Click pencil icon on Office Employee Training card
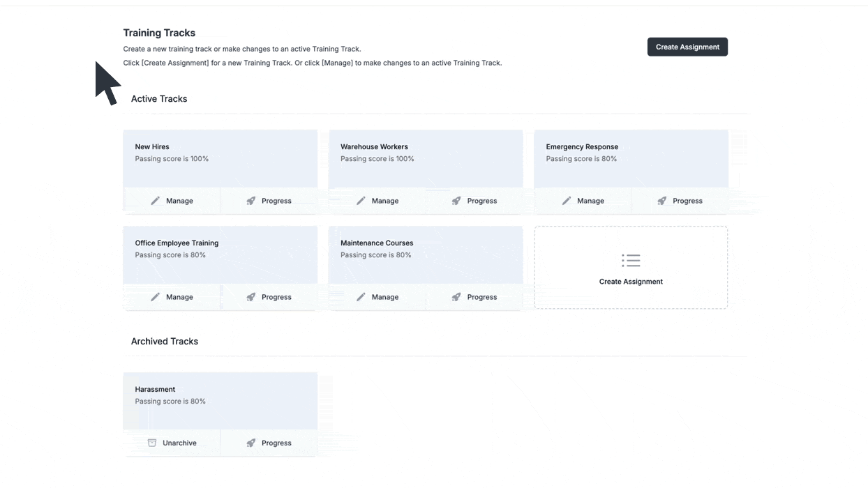The width and height of the screenshot is (868, 488). pyautogui.click(x=156, y=297)
